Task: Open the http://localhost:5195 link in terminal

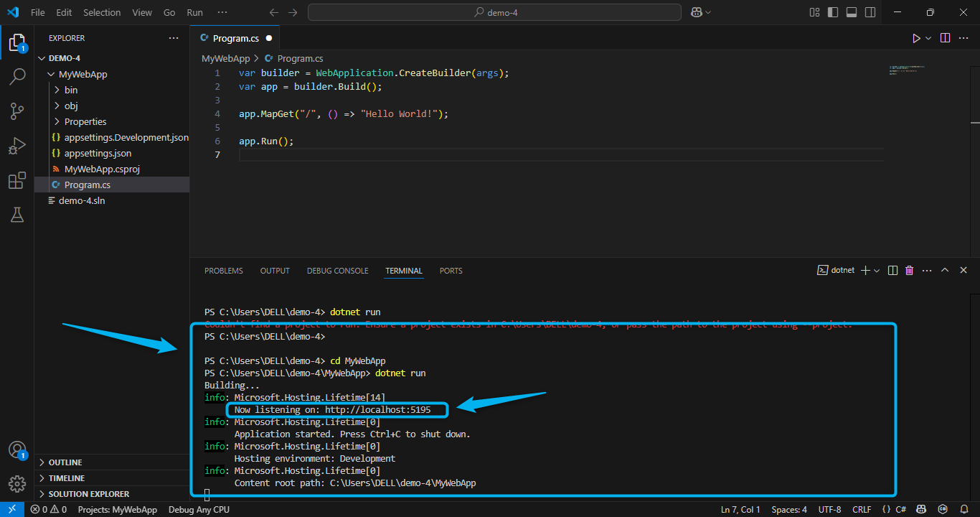Action: coord(377,409)
